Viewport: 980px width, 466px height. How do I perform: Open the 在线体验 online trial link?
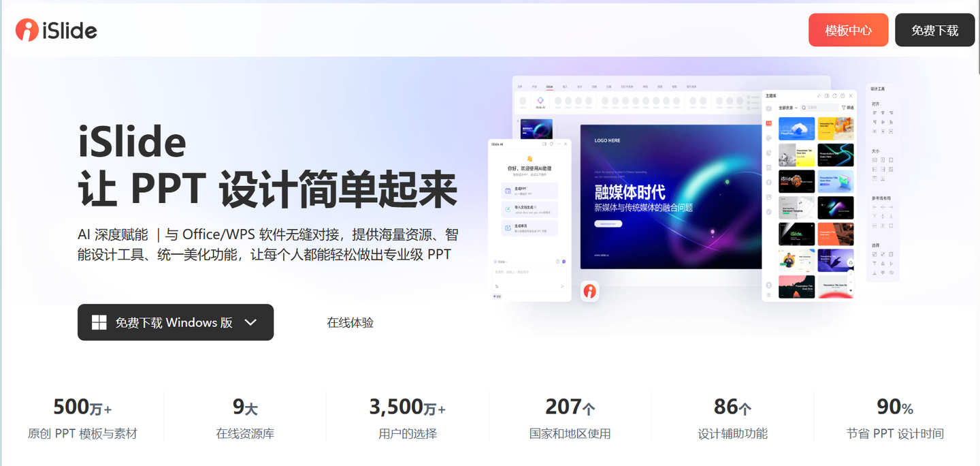tap(350, 322)
